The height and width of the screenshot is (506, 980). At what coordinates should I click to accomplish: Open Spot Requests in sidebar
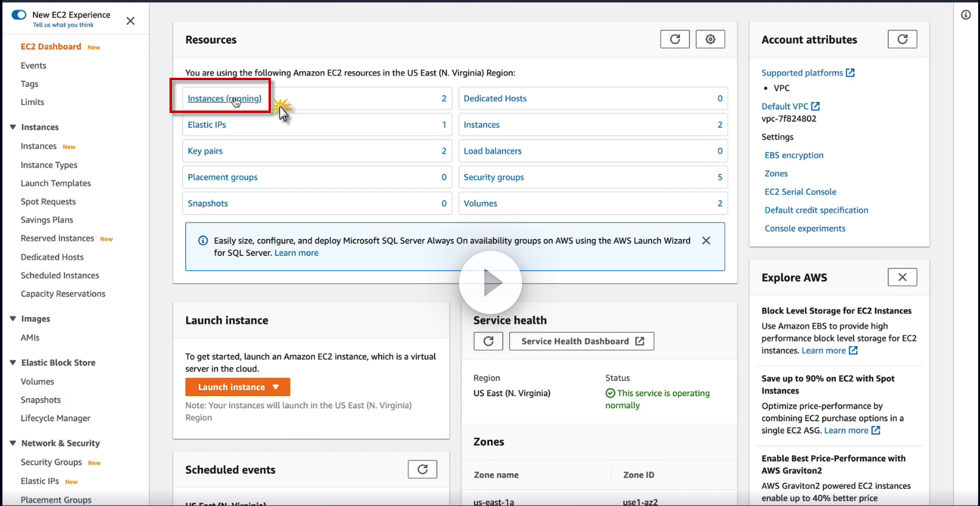[49, 202]
